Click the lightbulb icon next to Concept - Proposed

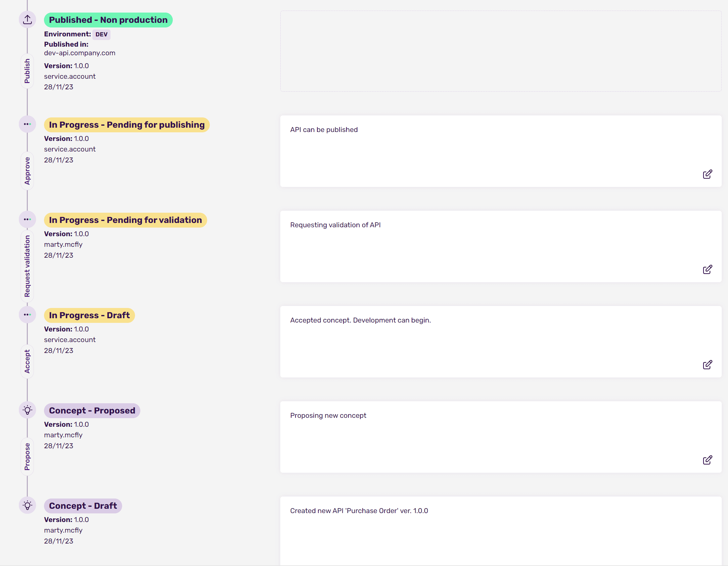(27, 410)
